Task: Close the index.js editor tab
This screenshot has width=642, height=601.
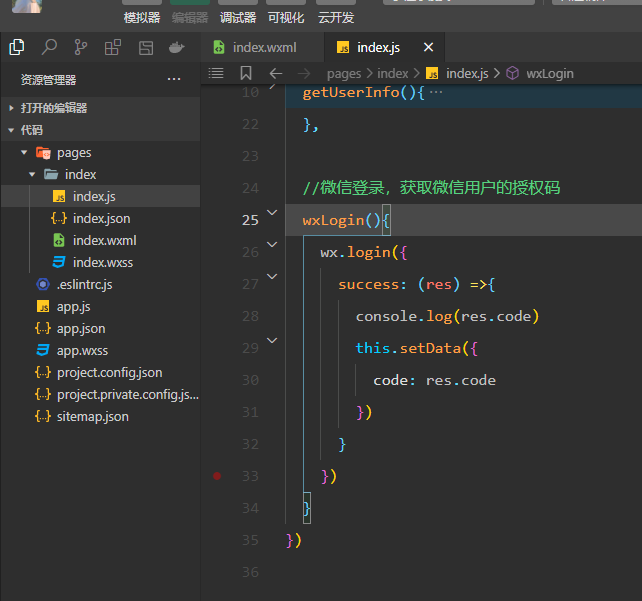Action: point(429,47)
